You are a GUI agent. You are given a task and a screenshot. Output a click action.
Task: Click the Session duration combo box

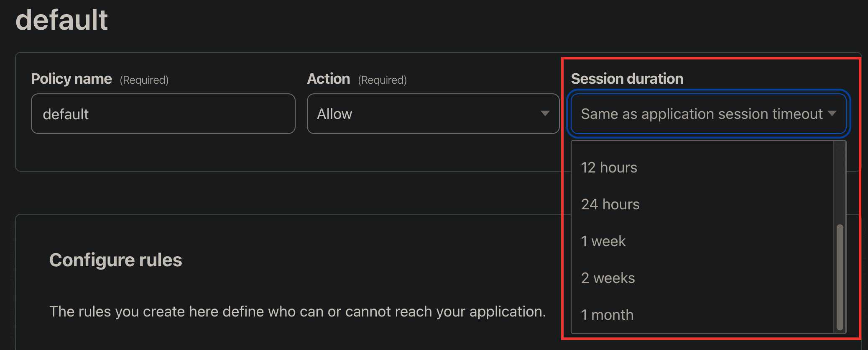click(x=702, y=114)
